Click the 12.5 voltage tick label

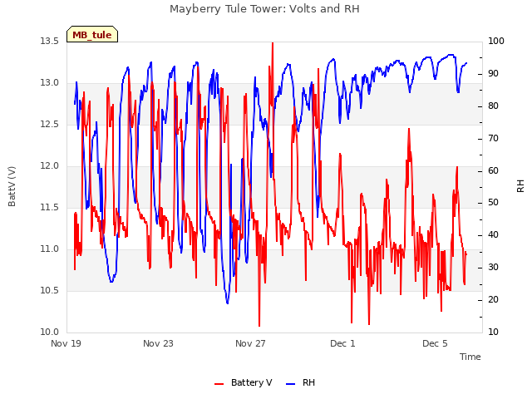coord(50,124)
